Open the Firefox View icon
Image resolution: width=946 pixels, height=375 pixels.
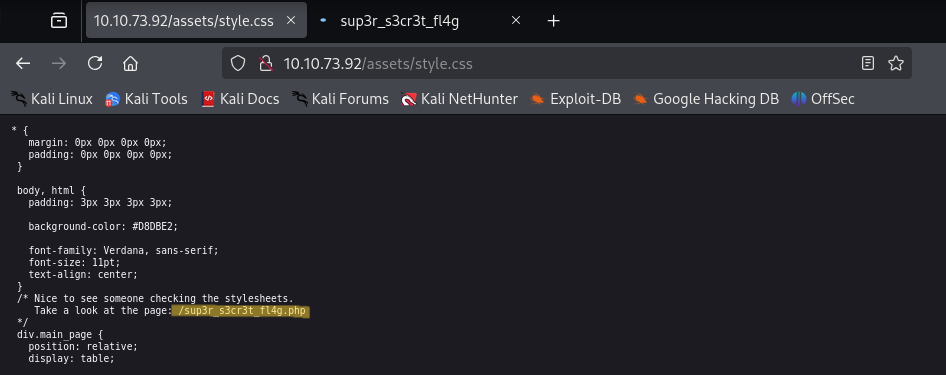[59, 21]
